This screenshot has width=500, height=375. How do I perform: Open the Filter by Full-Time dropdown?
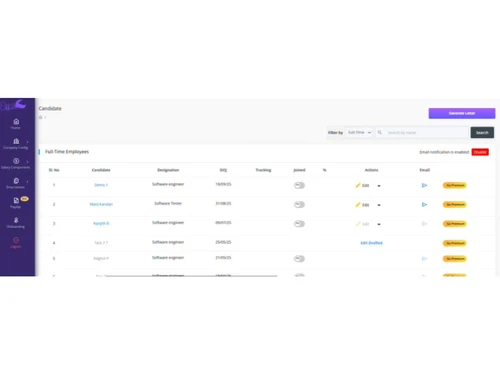(359, 132)
